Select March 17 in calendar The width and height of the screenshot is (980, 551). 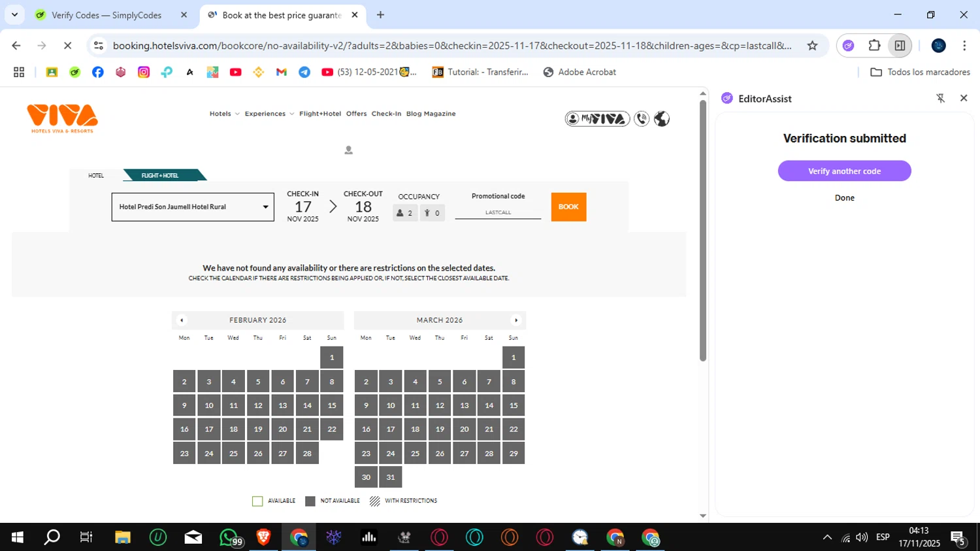pyautogui.click(x=391, y=429)
